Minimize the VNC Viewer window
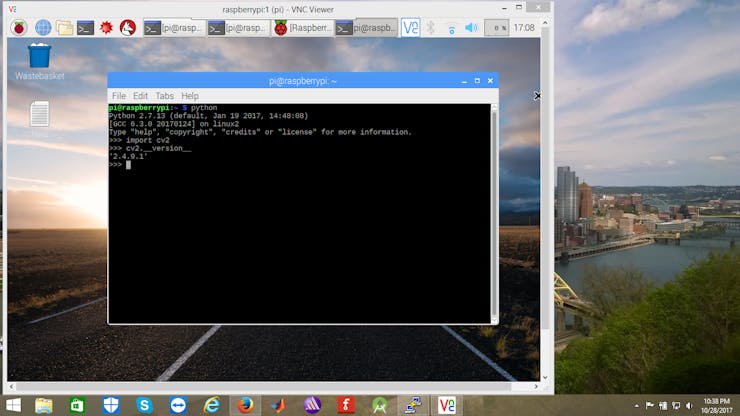The height and width of the screenshot is (416, 740). [504, 8]
